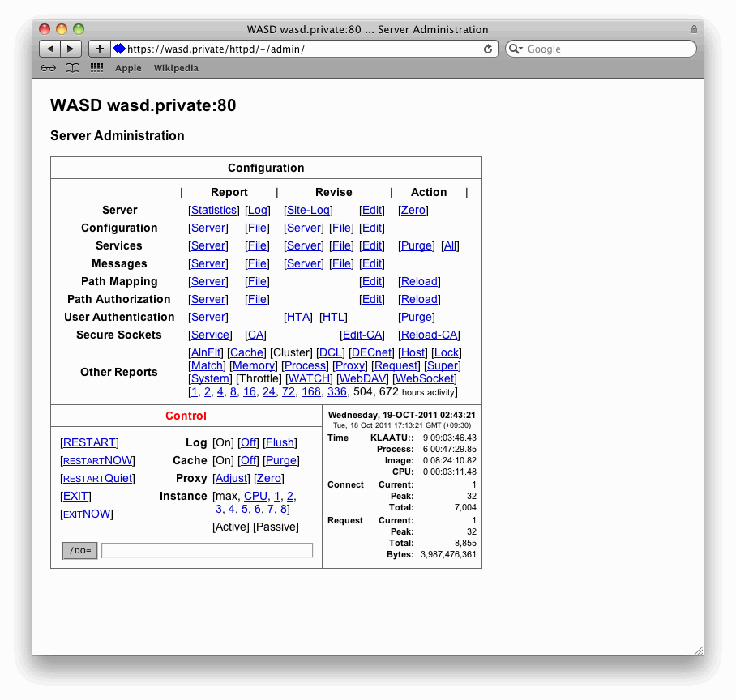Turn Cache off in Control panel

coord(248,460)
